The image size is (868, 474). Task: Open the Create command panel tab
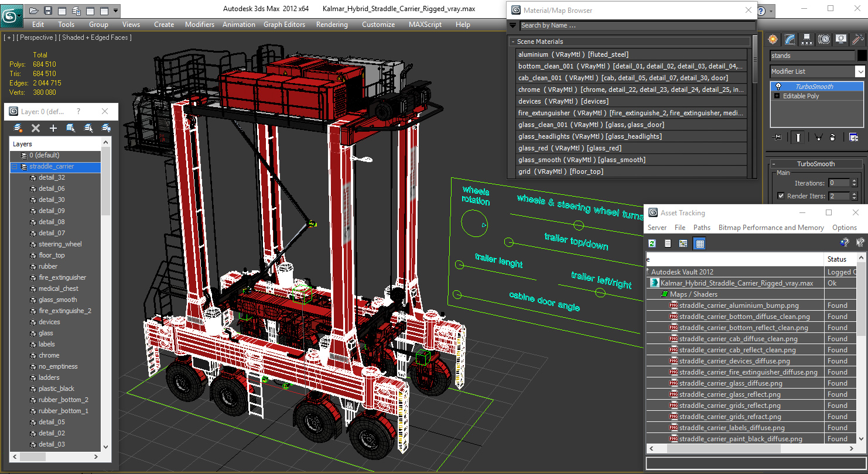[773, 39]
